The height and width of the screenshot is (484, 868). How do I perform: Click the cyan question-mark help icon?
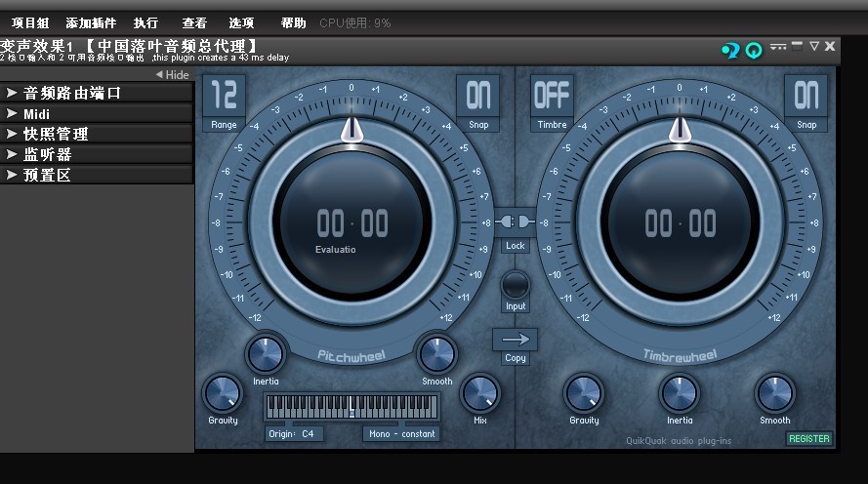tap(729, 50)
